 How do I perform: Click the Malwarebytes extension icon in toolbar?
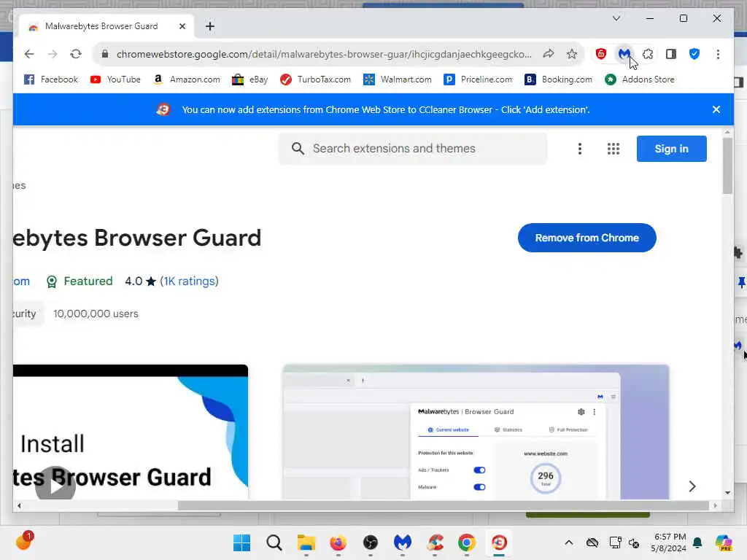[624, 54]
